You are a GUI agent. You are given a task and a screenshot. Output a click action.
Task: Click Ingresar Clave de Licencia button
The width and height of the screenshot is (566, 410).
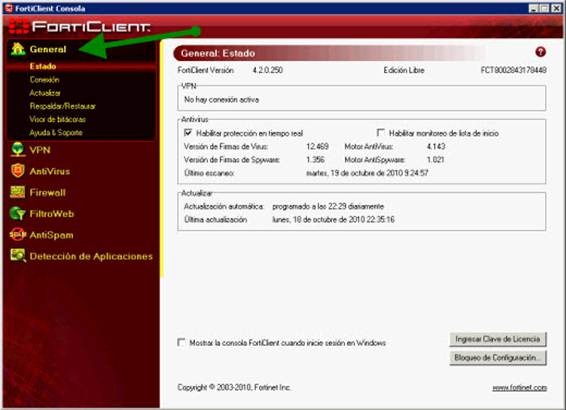498,339
